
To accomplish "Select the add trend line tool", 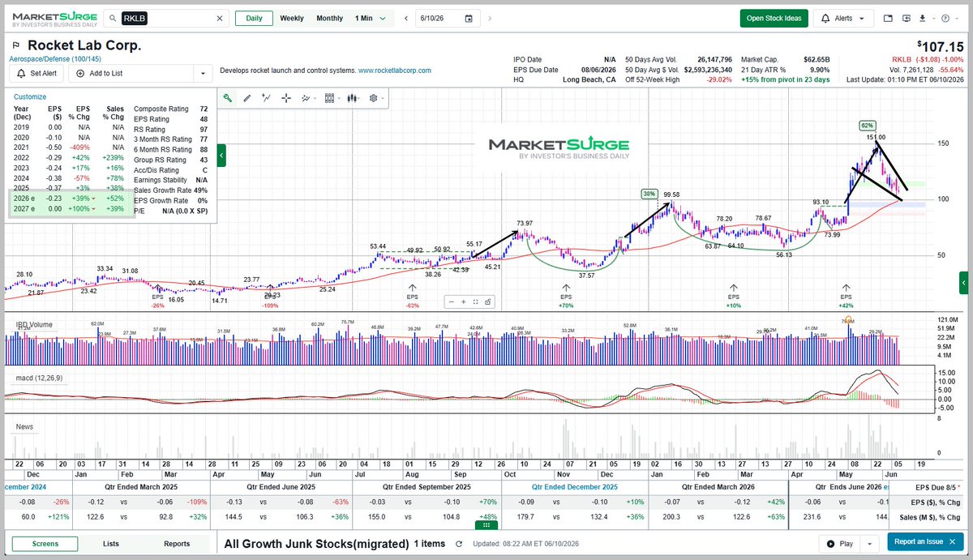I will [x=267, y=98].
